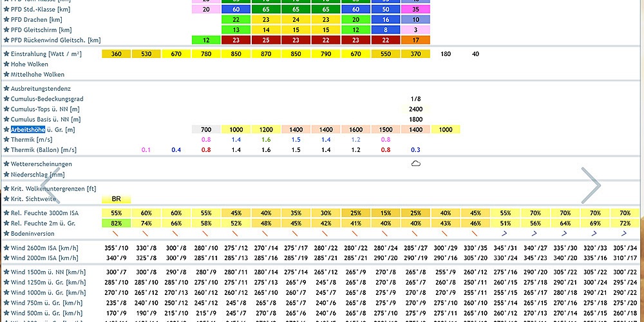This screenshot has width=644, height=322.
Task: Click the green 1.6 Thermik [m/s] value
Action: 266,140
